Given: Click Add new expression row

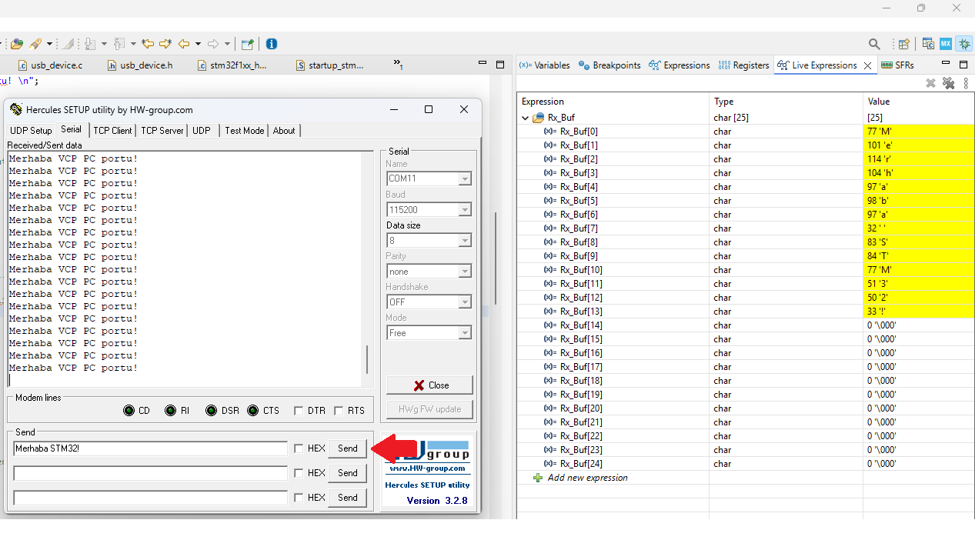Looking at the screenshot, I should [587, 478].
